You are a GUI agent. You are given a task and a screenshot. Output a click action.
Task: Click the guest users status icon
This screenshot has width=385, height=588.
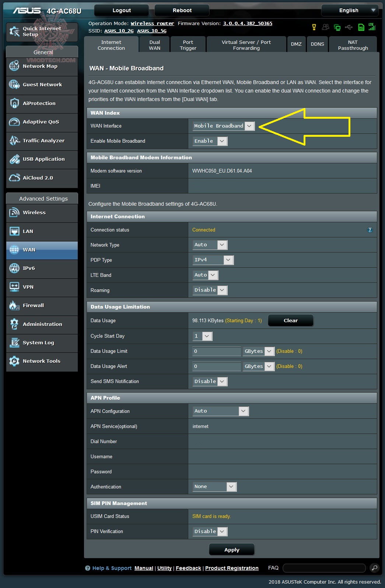pyautogui.click(x=325, y=27)
